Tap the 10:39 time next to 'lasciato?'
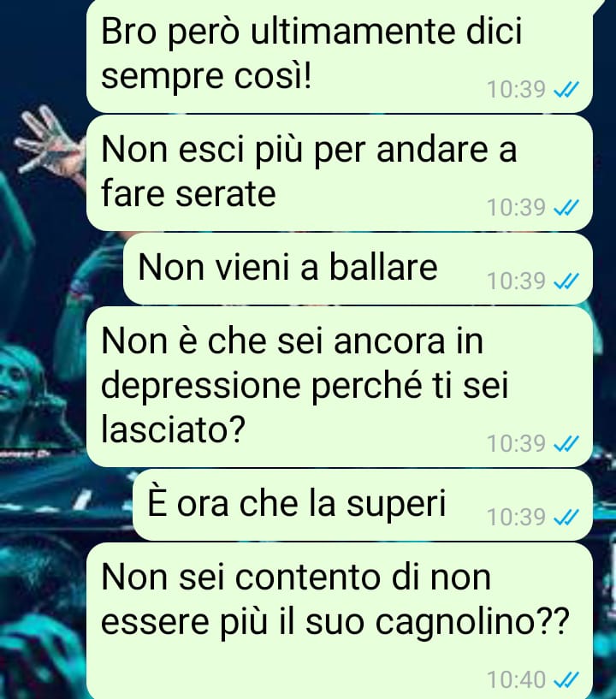Screen dimensions: 616x699 coord(516,443)
